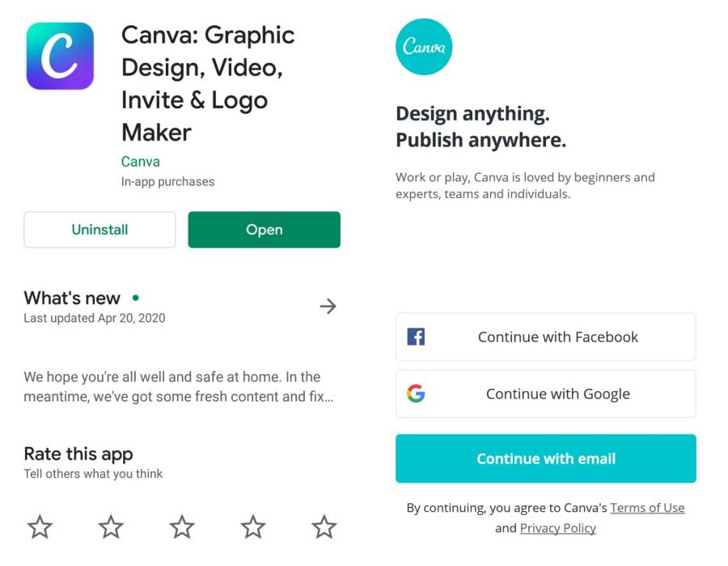The height and width of the screenshot is (566, 728).
Task: Open the Privacy Policy link
Action: (557, 528)
